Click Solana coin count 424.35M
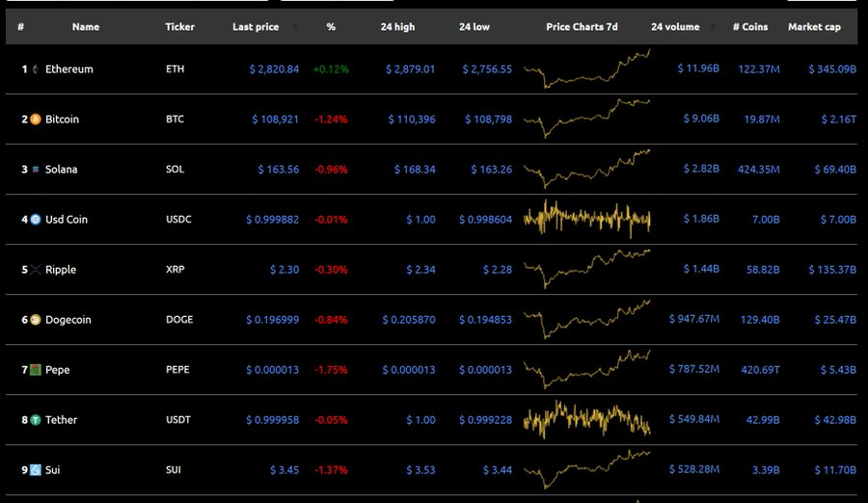 (x=759, y=170)
